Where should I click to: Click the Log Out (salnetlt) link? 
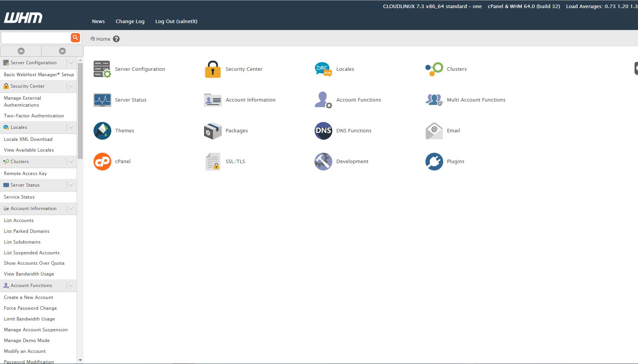point(176,22)
